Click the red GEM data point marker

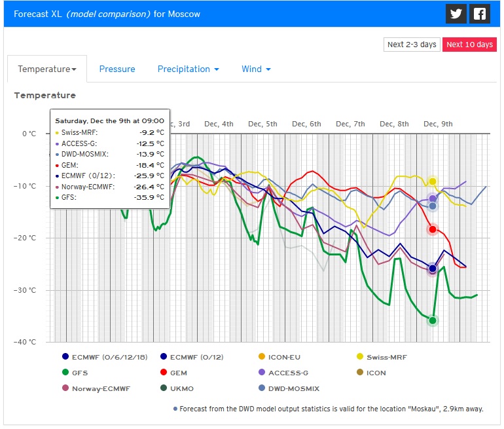(x=433, y=229)
